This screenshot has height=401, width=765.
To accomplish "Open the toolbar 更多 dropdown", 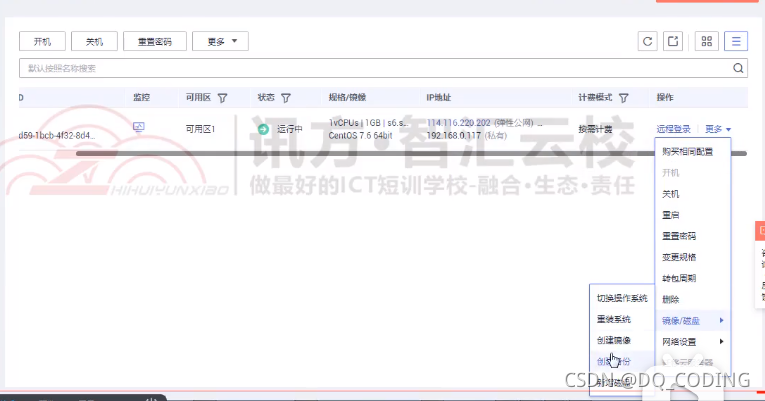I will (x=221, y=41).
